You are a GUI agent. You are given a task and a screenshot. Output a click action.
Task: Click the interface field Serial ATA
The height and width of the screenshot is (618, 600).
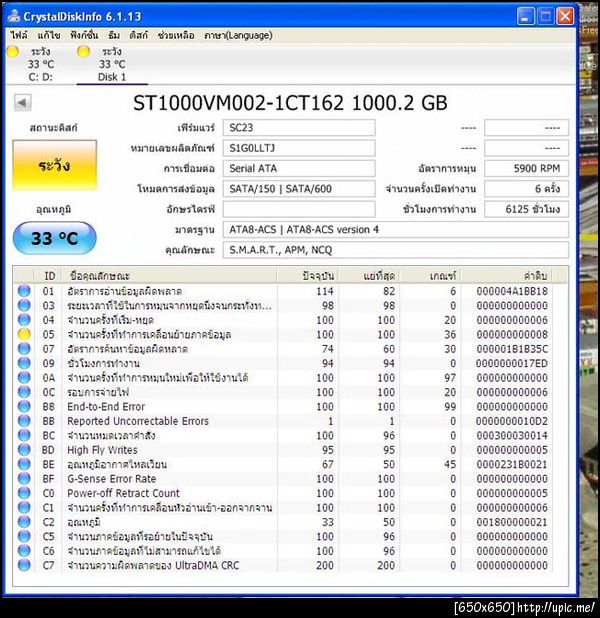point(299,169)
